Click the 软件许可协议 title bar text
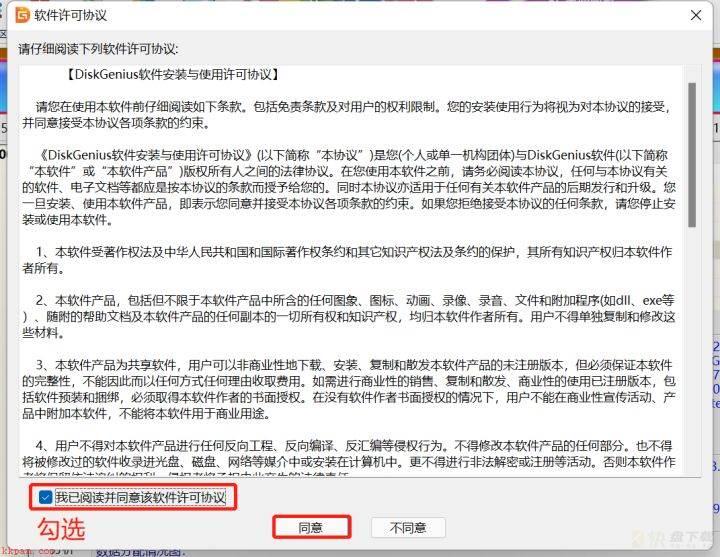 pos(70,16)
